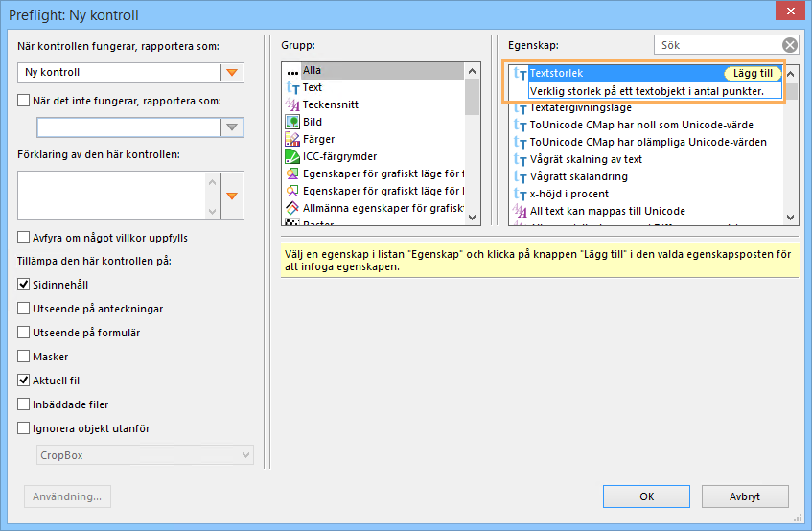The height and width of the screenshot is (531, 812).
Task: Open the dropdown under När det inte fungerar
Action: coord(232,127)
